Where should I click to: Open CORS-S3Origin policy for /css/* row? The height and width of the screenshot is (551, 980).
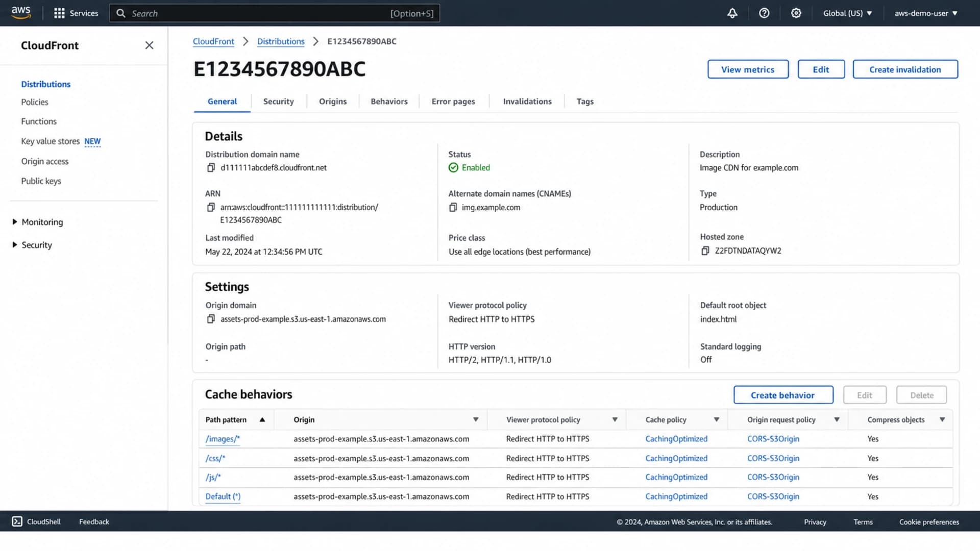pos(773,458)
